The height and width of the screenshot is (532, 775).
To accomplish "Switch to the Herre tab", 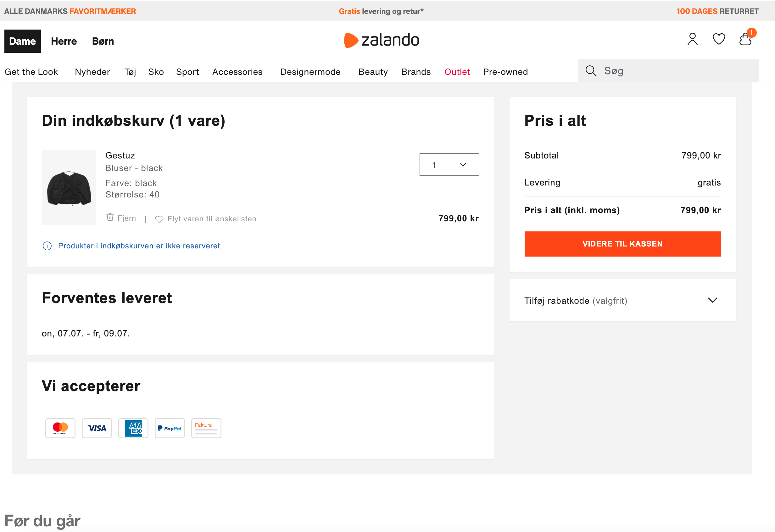I will (x=64, y=41).
